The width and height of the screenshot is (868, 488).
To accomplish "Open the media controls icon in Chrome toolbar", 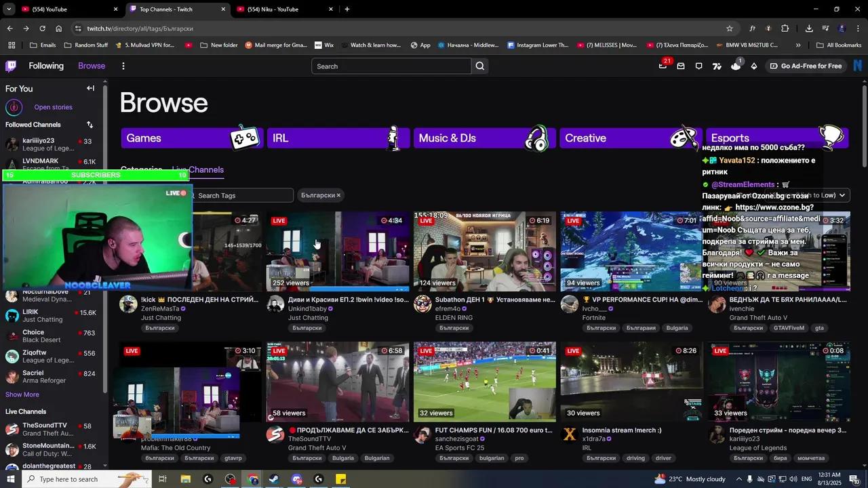I will [826, 28].
